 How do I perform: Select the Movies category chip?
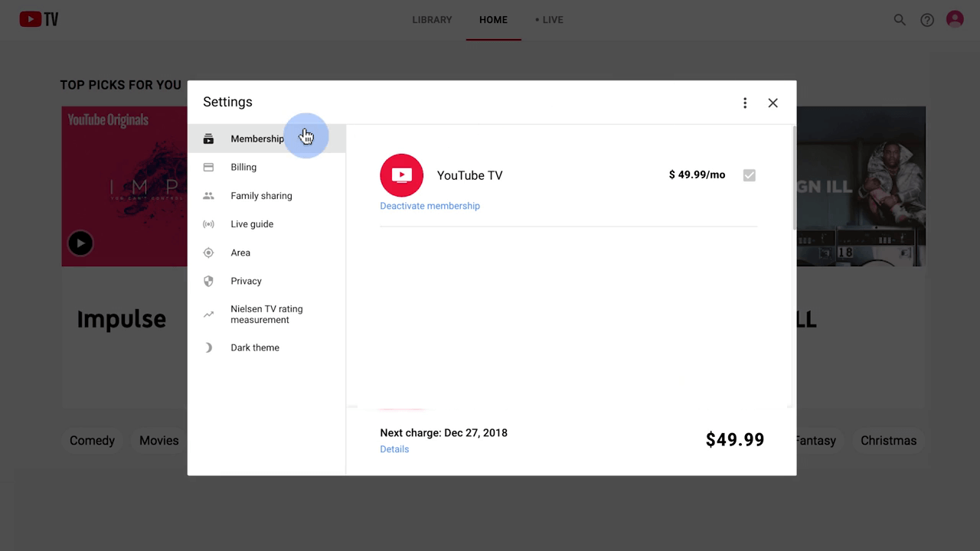point(158,441)
